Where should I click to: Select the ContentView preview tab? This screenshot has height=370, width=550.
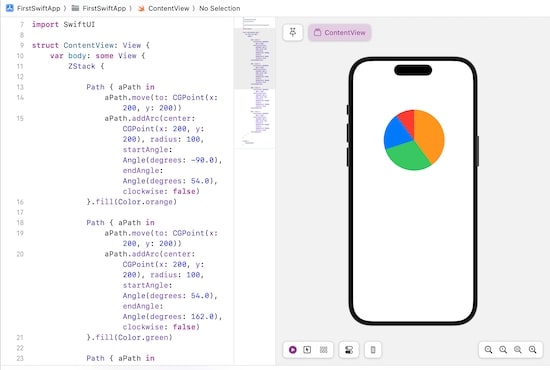tap(340, 33)
